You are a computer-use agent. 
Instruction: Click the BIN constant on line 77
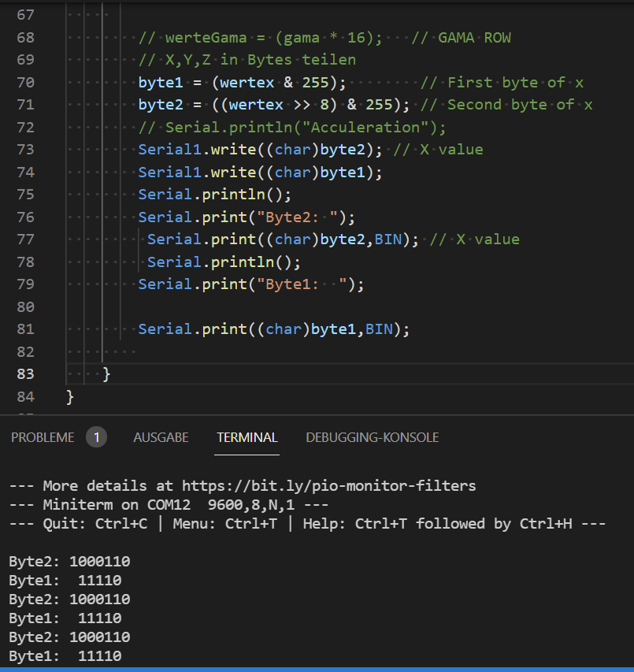[x=387, y=239]
